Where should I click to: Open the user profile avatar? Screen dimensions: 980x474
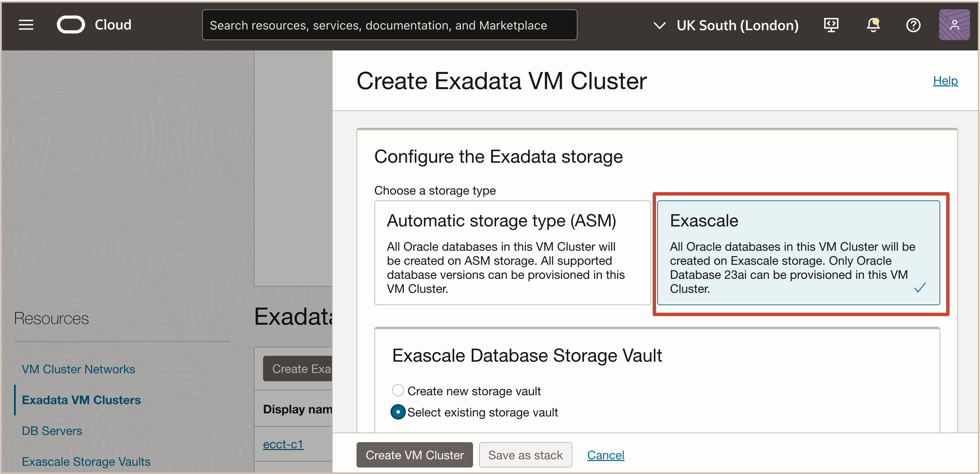[954, 25]
